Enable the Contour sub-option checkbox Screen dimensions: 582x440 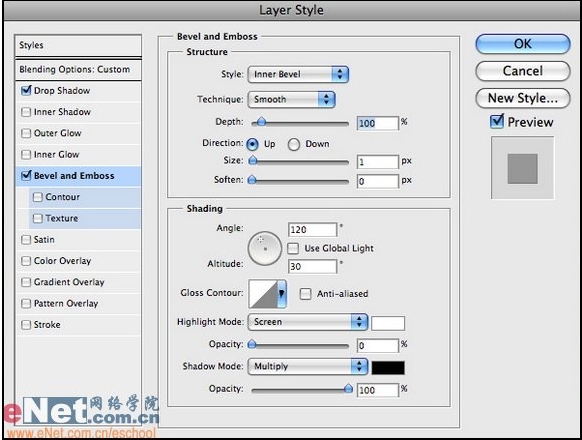tap(37, 197)
